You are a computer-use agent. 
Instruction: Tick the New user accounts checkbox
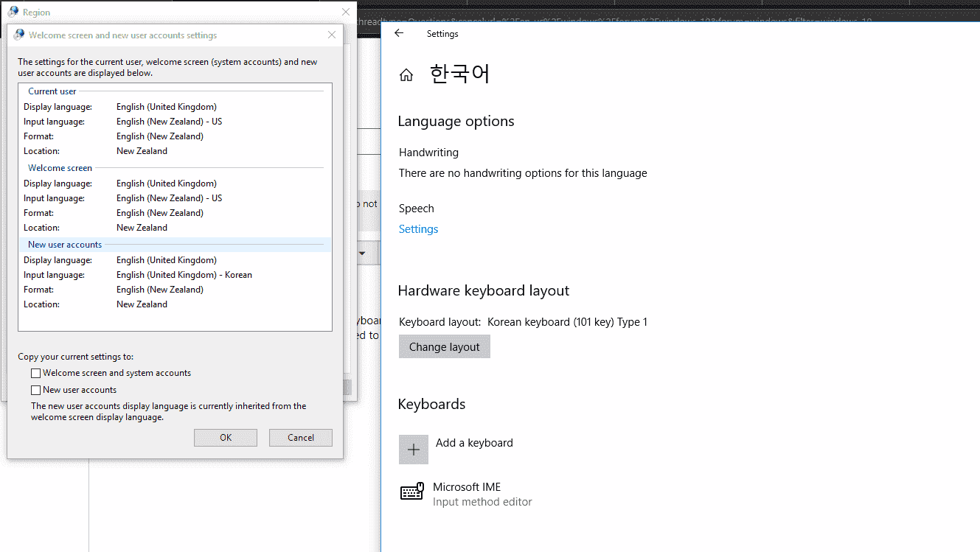[35, 391]
